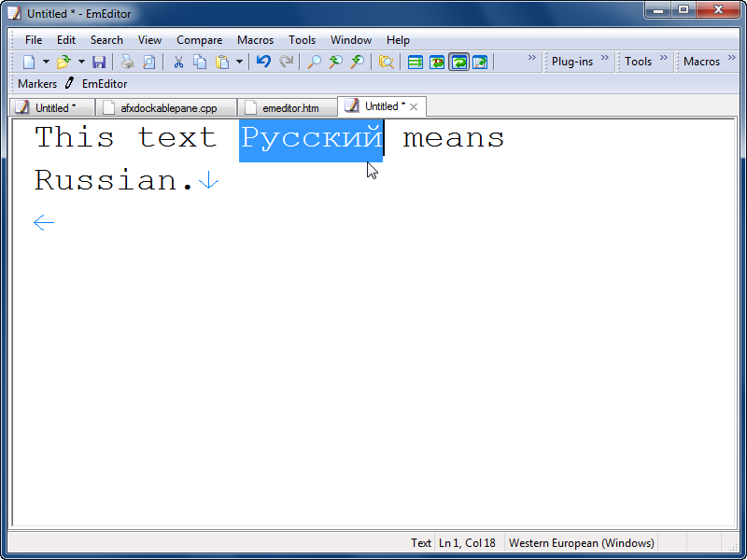Undo the last edit
The image size is (747, 560).
tap(263, 62)
